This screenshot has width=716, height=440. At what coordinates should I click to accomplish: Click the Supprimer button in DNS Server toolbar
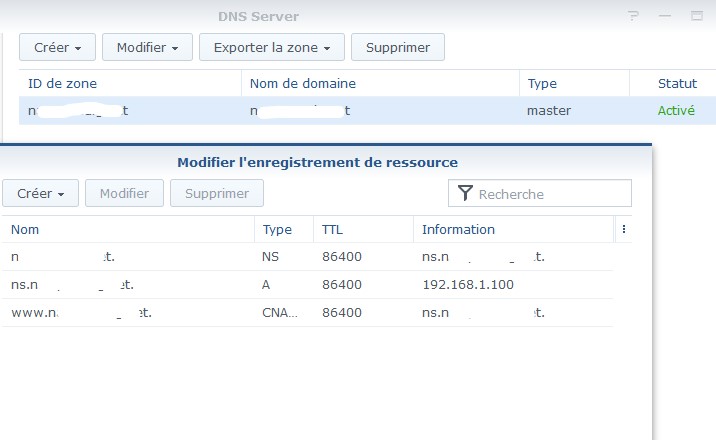[x=398, y=47]
